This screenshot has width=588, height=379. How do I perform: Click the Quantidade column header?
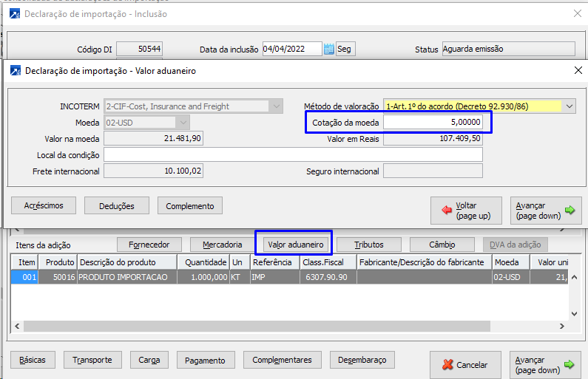point(203,262)
